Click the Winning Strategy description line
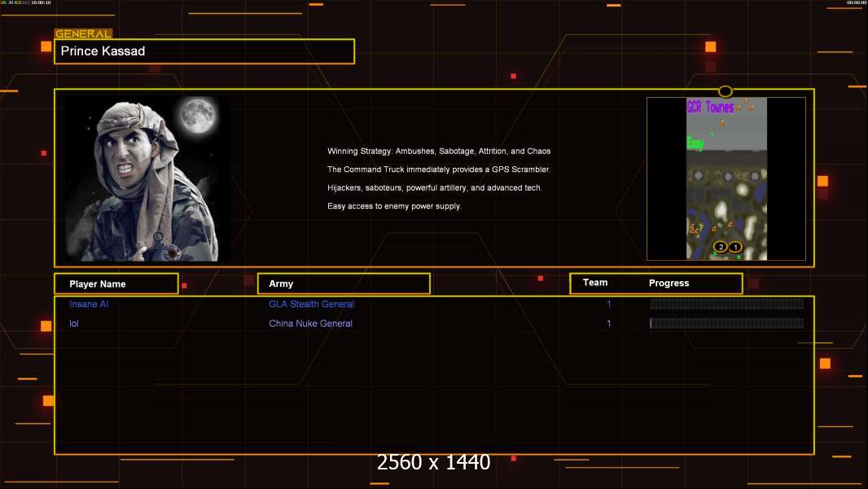The height and width of the screenshot is (489, 868). 439,152
